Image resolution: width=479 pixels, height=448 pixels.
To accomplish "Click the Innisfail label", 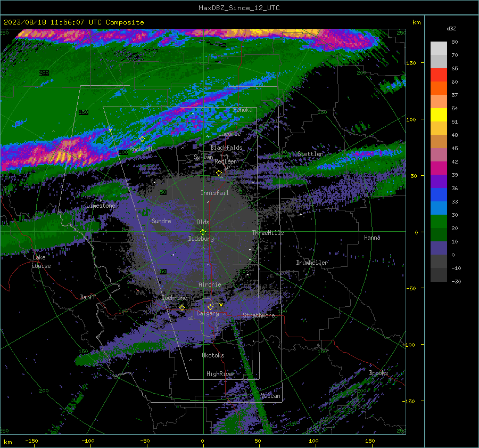I will pos(214,193).
